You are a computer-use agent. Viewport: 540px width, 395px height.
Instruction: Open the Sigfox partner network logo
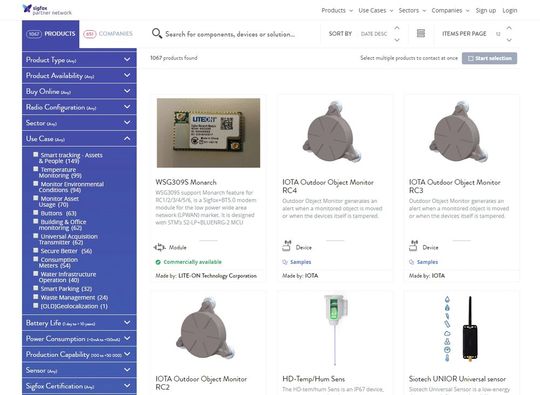click(47, 10)
